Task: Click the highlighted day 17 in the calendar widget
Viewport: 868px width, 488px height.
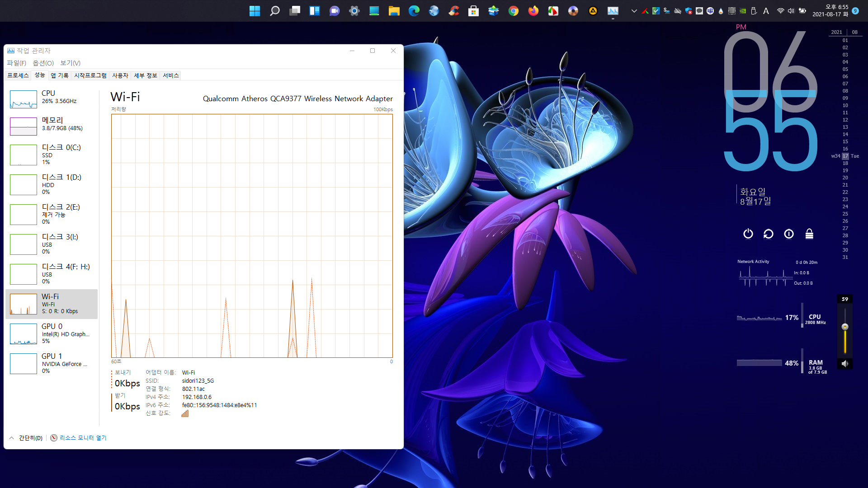Action: (845, 156)
